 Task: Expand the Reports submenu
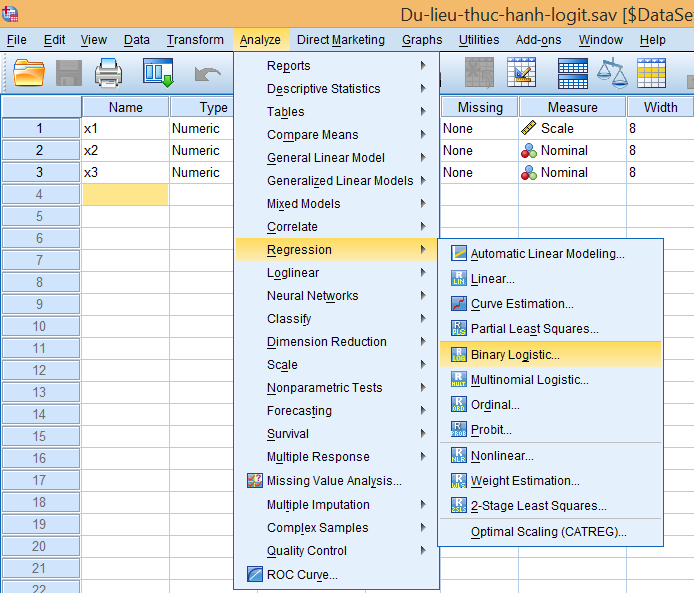337,65
